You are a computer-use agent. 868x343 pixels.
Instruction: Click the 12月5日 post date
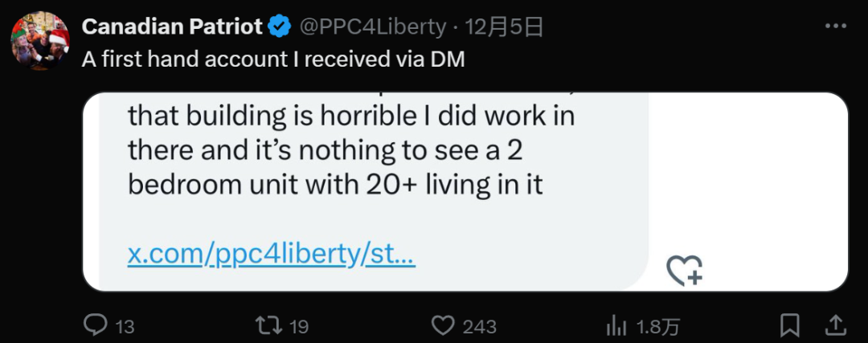click(x=504, y=27)
